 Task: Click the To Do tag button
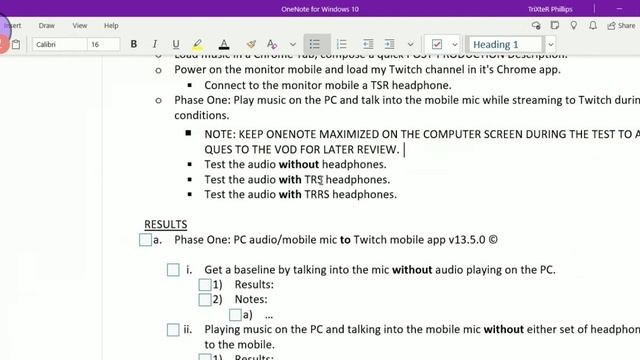437,44
